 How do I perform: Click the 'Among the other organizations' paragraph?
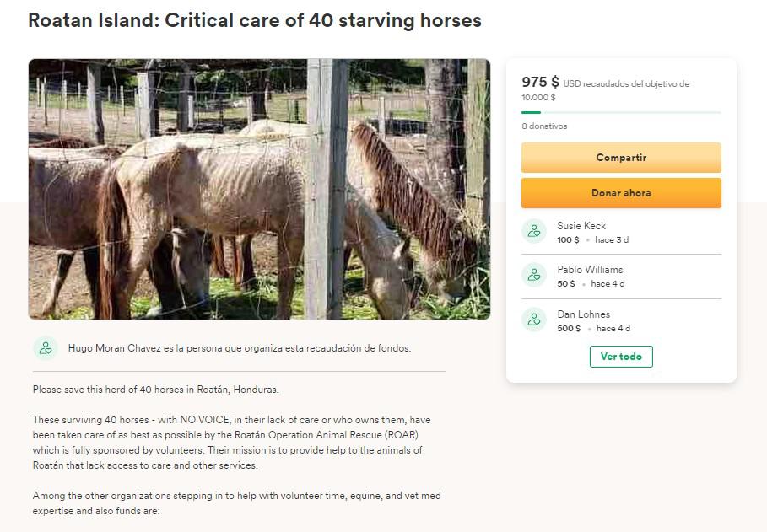click(x=236, y=503)
